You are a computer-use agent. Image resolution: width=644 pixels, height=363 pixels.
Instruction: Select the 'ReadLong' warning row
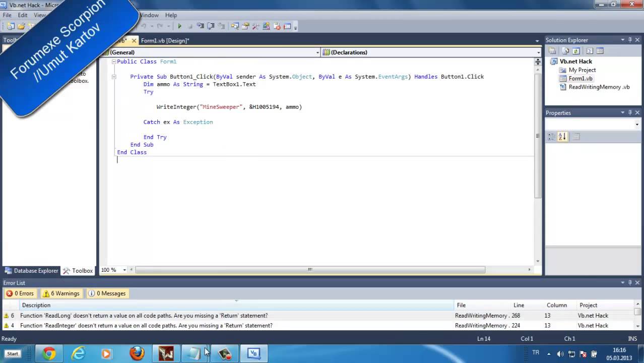pos(318,316)
